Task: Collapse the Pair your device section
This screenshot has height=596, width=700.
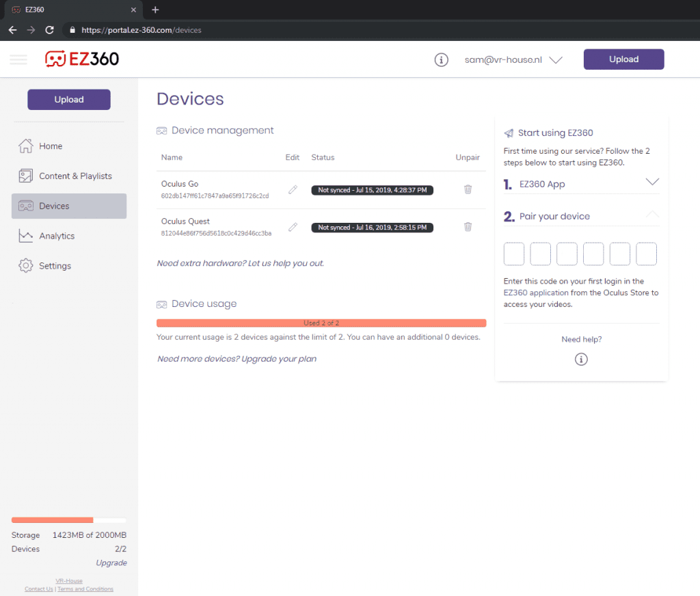Action: (652, 215)
